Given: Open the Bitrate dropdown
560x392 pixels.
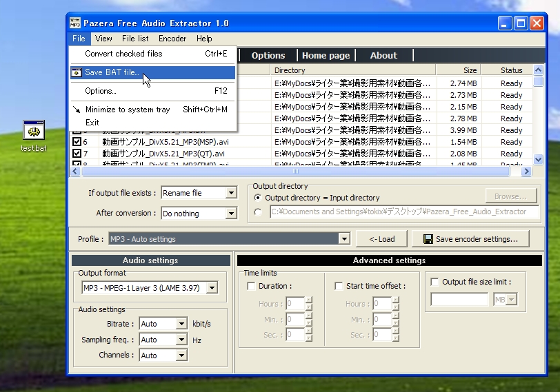Looking at the screenshot, I should [x=182, y=324].
